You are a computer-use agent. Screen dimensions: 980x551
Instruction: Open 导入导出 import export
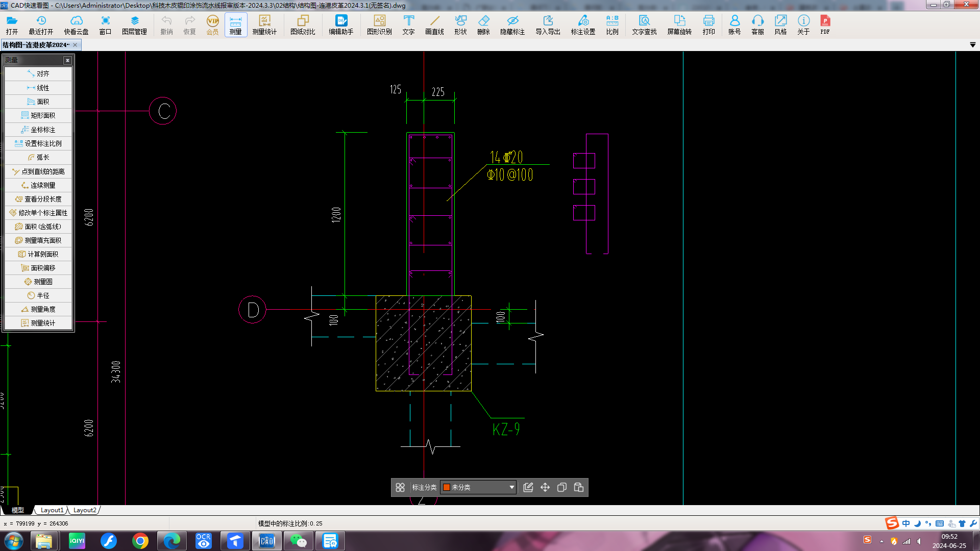[x=548, y=24]
